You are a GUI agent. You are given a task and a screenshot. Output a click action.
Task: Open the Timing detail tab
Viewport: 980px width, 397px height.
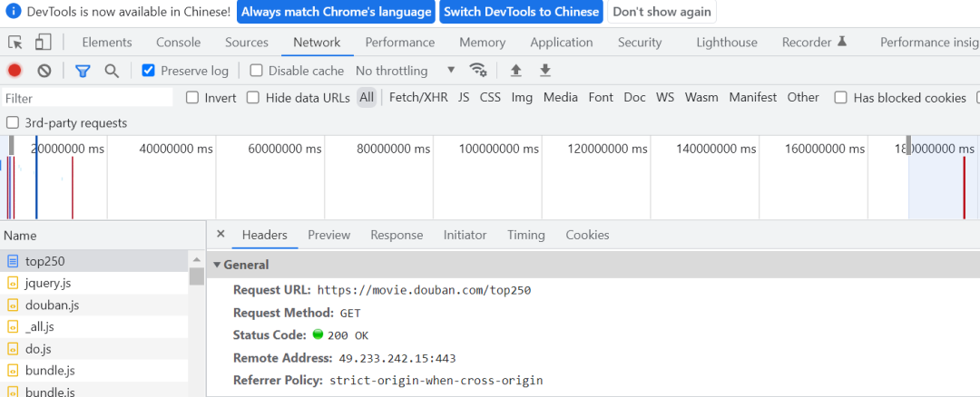526,236
